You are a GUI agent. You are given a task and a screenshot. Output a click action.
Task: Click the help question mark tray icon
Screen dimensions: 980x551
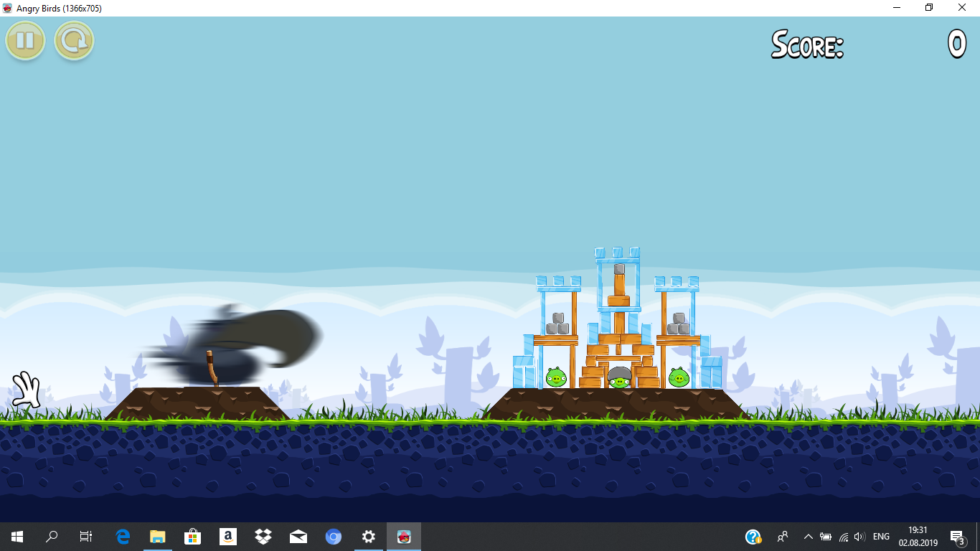(x=753, y=537)
